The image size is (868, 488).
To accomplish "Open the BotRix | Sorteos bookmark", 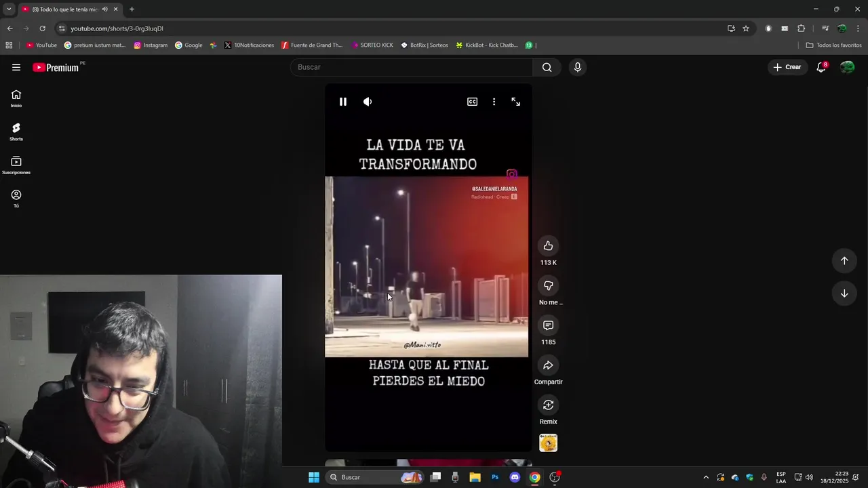I will (425, 45).
